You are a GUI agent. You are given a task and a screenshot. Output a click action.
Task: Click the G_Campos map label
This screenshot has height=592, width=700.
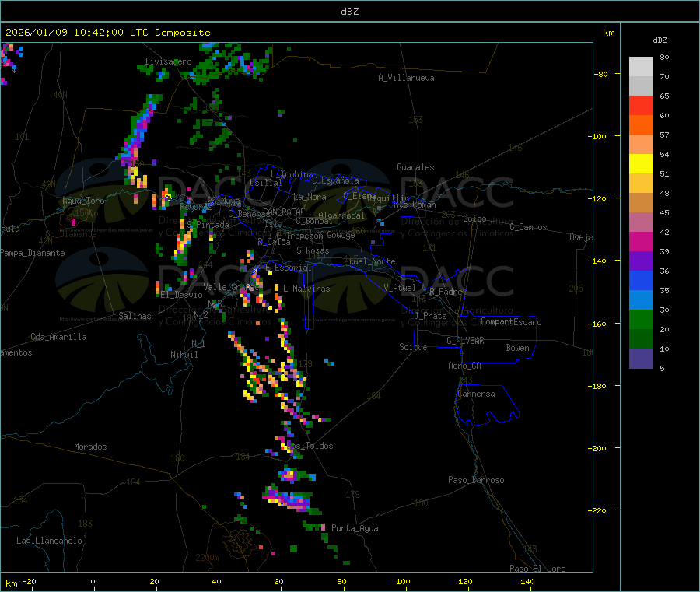tap(529, 227)
